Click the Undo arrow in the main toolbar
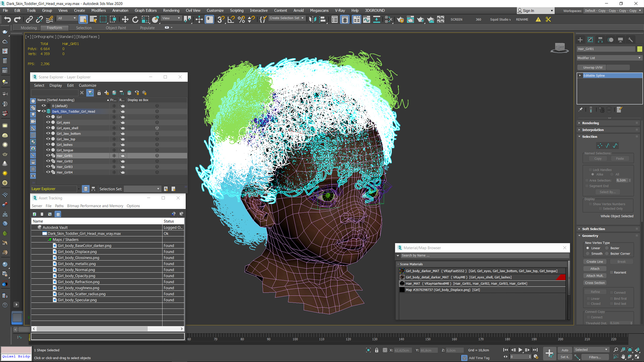Viewport: 644px width, 362px height. point(7,19)
